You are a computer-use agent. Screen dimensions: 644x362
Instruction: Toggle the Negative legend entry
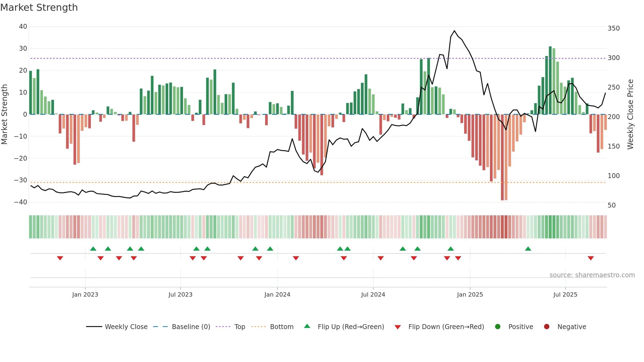pos(565,327)
